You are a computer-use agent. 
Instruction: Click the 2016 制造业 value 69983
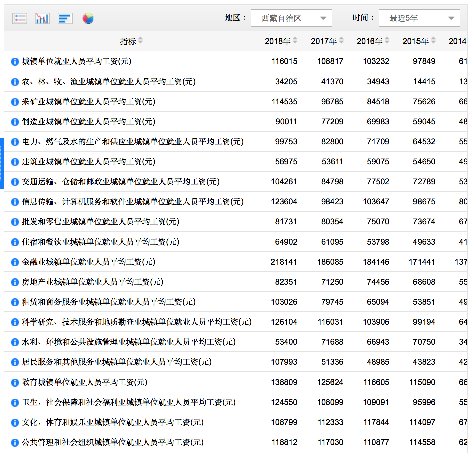378,122
